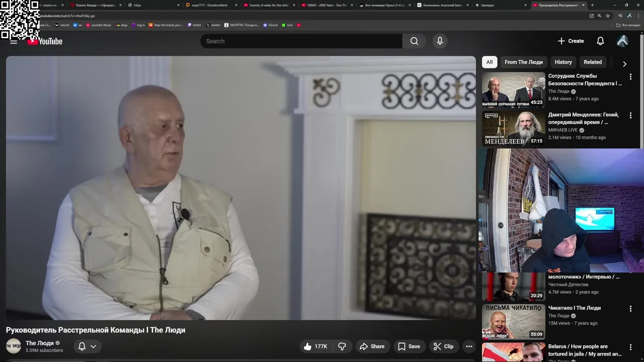This screenshot has width=644, height=362.
Task: Select the History filter chip
Action: pyautogui.click(x=563, y=62)
